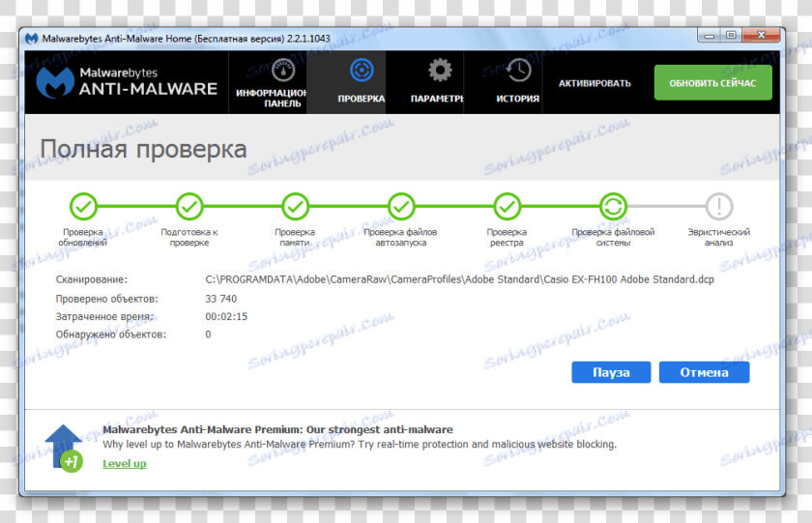Open the Информационная панель dashboard tab

(x=268, y=83)
